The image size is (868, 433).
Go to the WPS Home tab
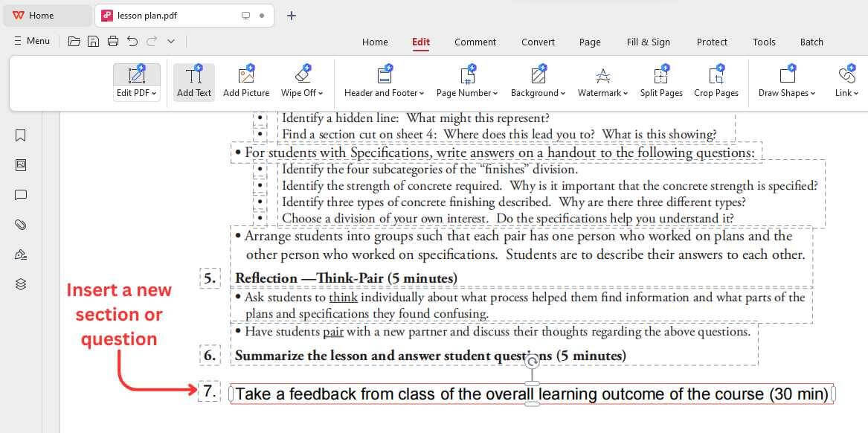pyautogui.click(x=47, y=16)
